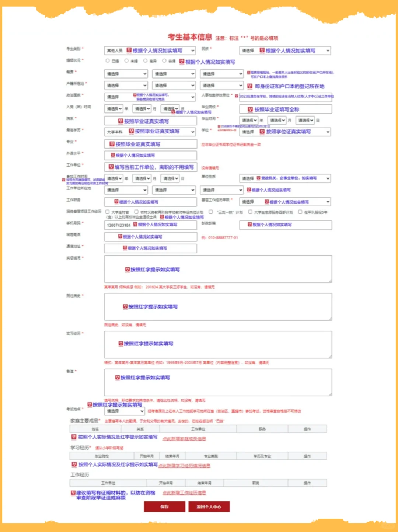Open the 参加工作时间 day dropdown

pyautogui.click(x=170, y=178)
